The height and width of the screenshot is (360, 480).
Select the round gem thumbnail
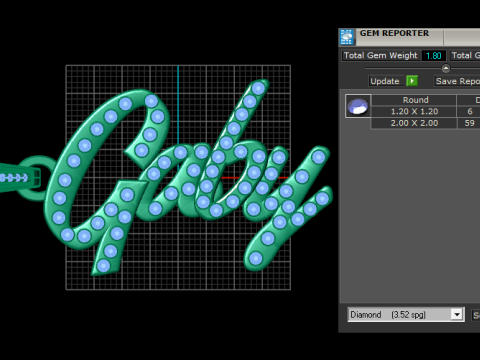[x=358, y=106]
